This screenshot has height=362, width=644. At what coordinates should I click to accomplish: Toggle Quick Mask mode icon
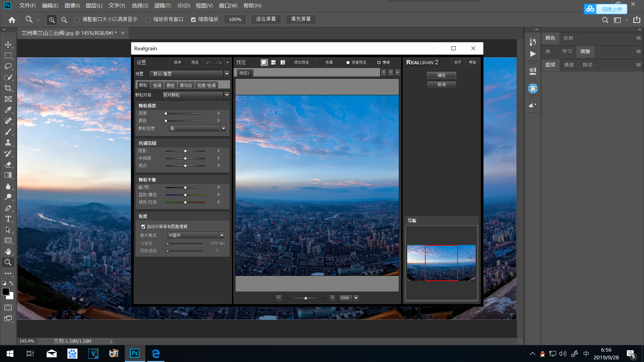[x=8, y=307]
